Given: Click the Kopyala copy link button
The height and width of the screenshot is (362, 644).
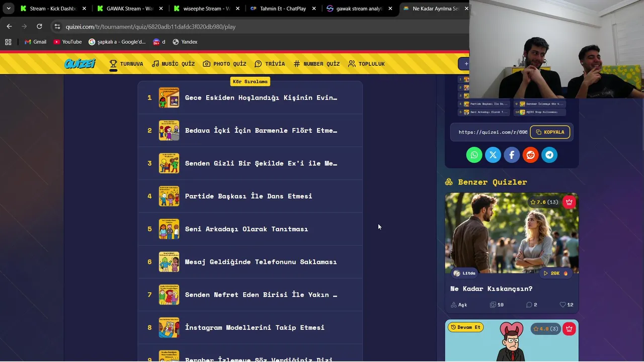Looking at the screenshot, I should pyautogui.click(x=550, y=132).
